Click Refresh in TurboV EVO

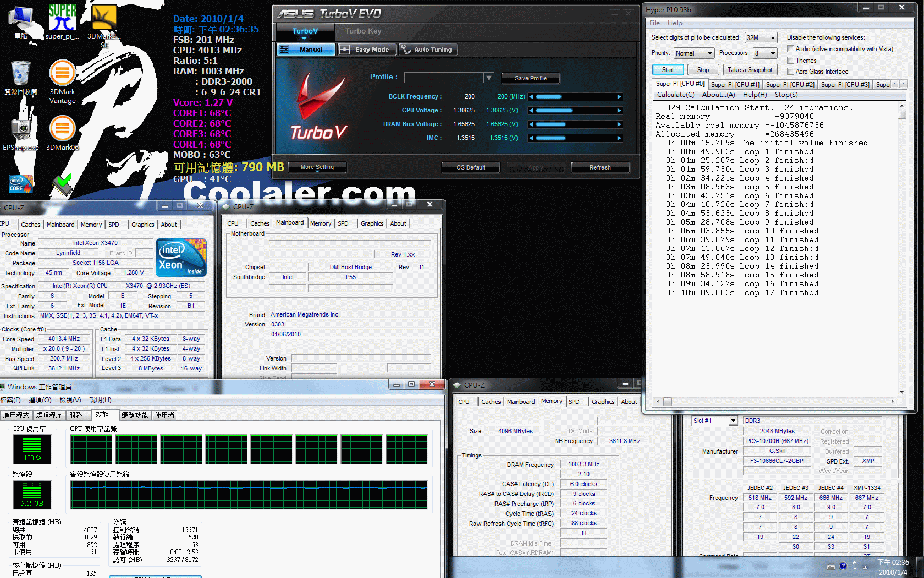[x=600, y=168]
